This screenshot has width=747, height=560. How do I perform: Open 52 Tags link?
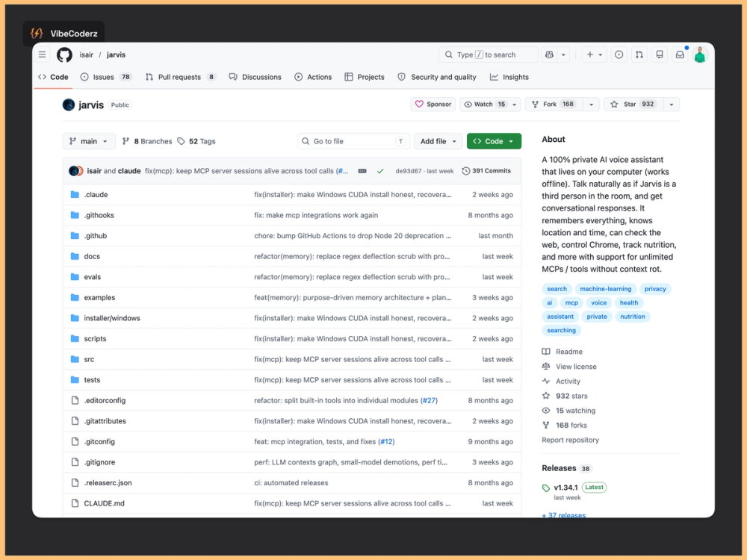pos(196,141)
